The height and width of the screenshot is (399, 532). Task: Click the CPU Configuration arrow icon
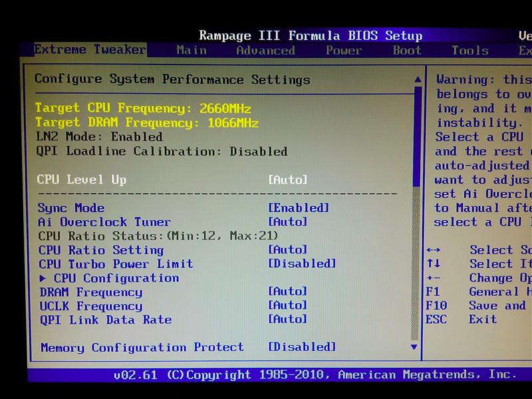[x=43, y=278]
